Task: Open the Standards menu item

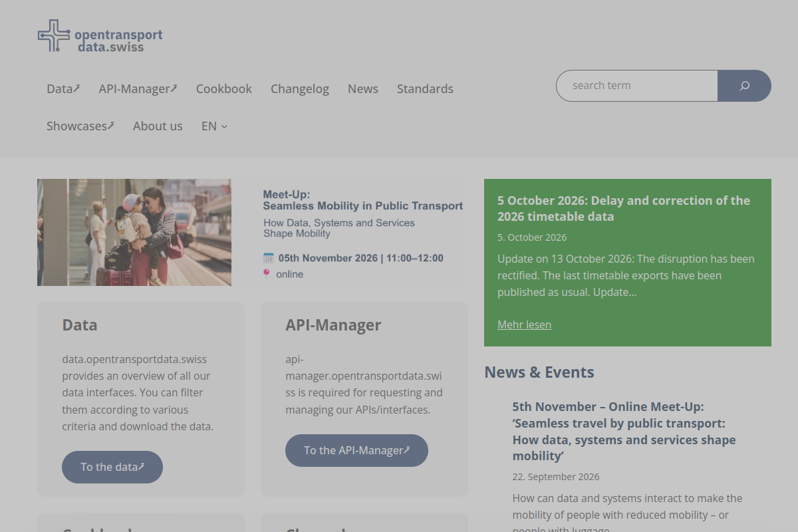Action: (425, 88)
